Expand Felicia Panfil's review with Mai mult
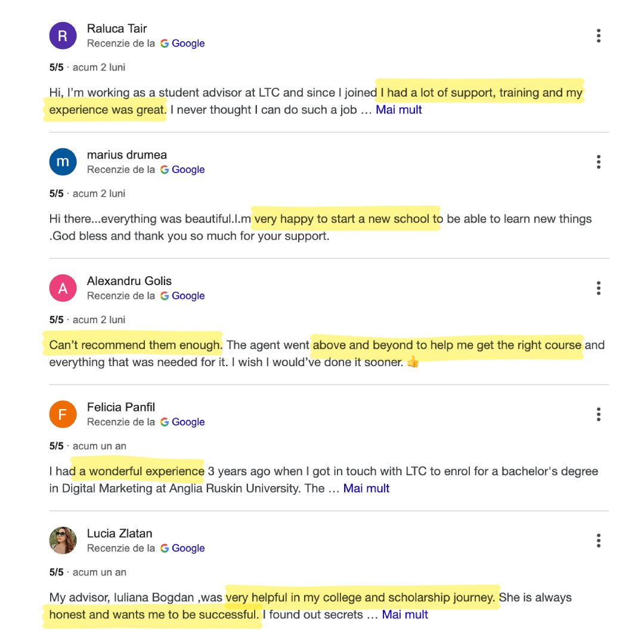The width and height of the screenshot is (644, 644). pyautogui.click(x=366, y=488)
